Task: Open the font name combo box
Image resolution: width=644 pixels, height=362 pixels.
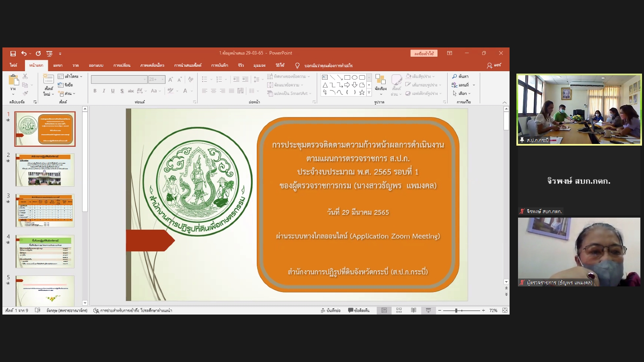Action: [119, 79]
